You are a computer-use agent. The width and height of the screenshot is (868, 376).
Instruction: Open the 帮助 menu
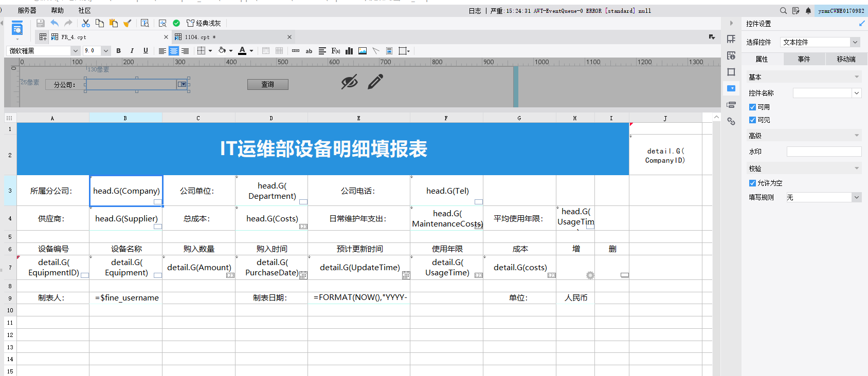pos(57,10)
